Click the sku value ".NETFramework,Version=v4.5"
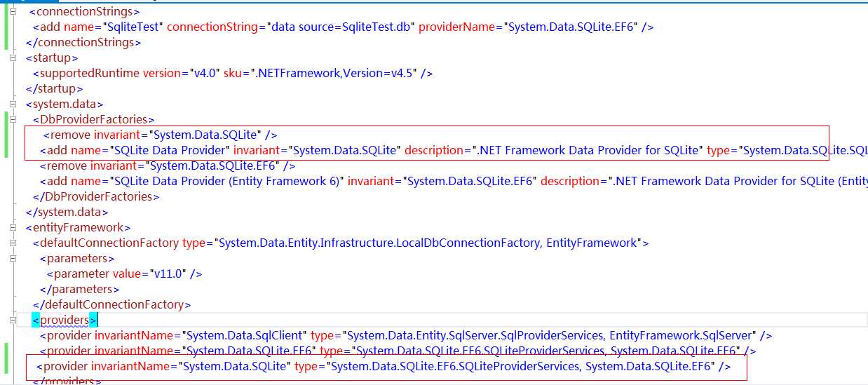Viewport: 868px width, 385px height. click(334, 73)
